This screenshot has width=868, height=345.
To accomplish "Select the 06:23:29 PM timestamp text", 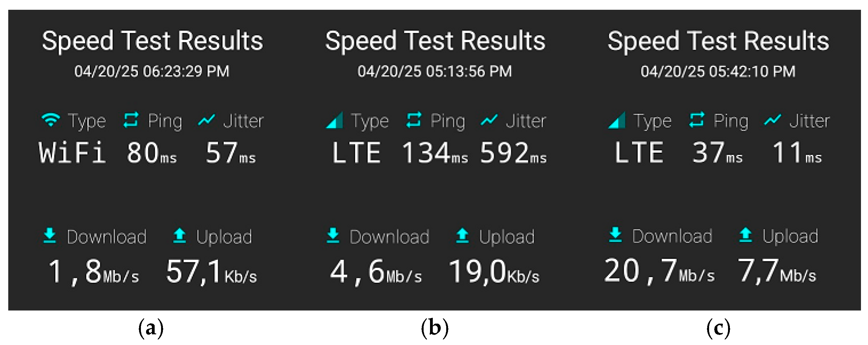I will click(186, 71).
